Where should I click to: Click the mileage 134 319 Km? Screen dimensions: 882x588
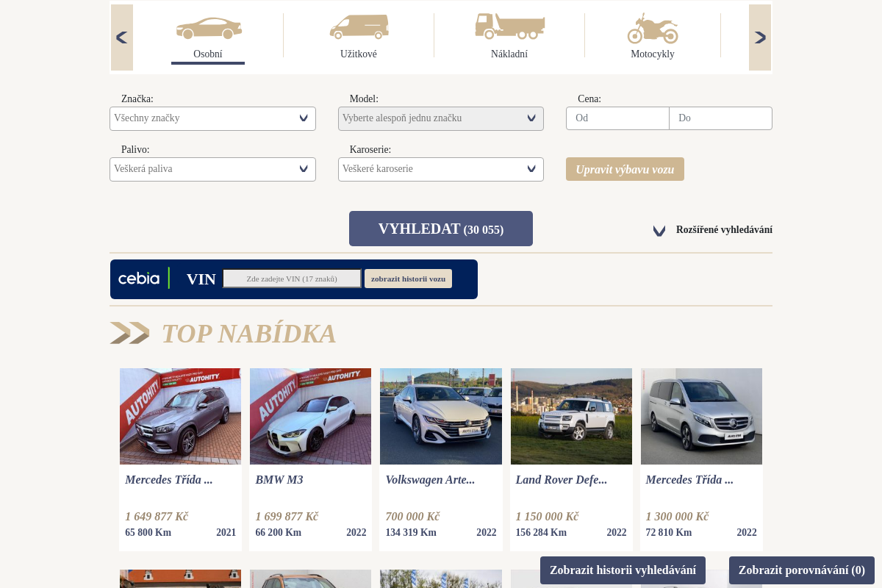(411, 533)
